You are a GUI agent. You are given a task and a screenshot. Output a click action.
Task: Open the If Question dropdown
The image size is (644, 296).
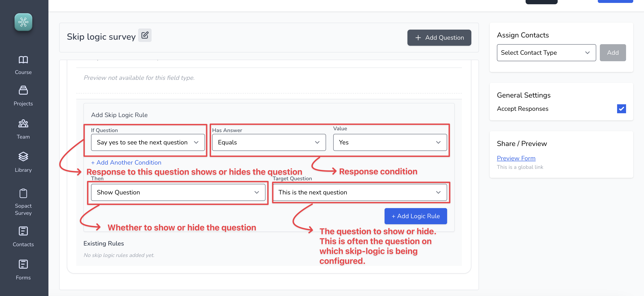[x=148, y=142]
